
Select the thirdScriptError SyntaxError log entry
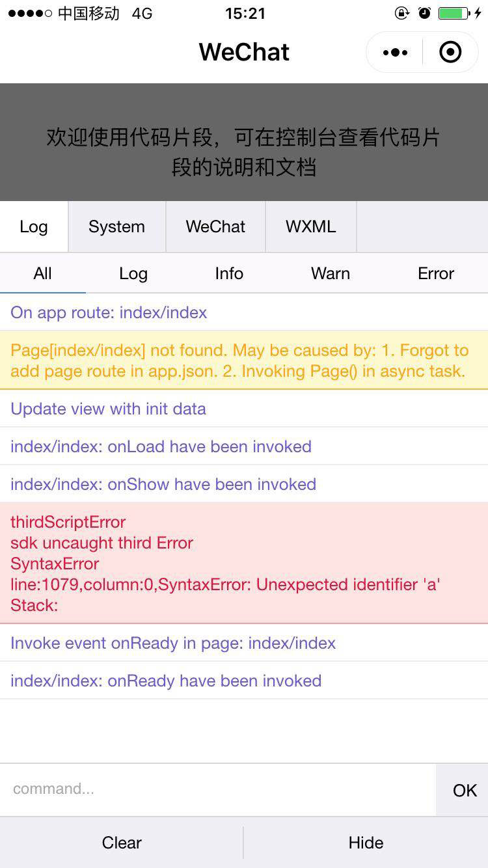[244, 563]
